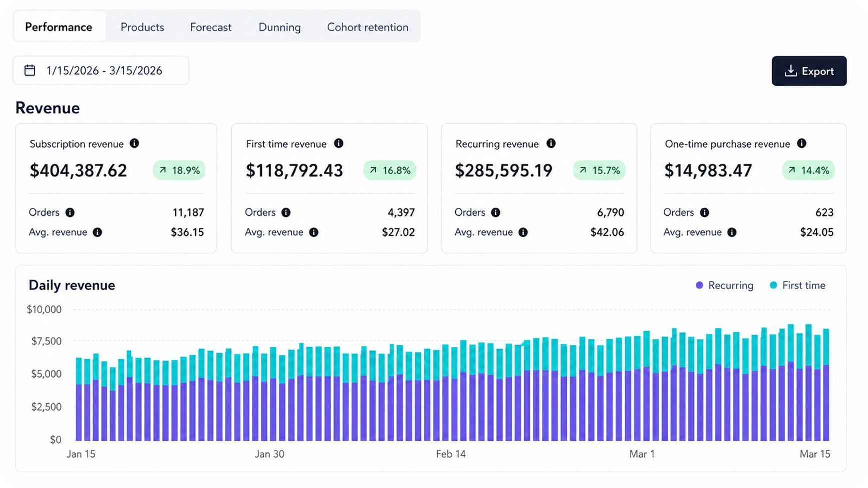Click the Jan 15 axis label
This screenshot has width=868, height=488.
81,454
